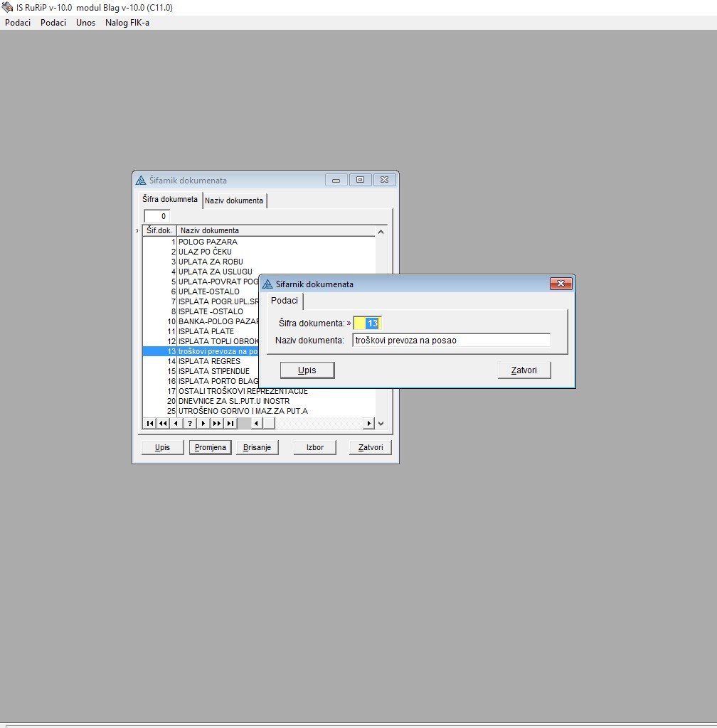This screenshot has height=728, width=717.
Task: Open the Unos menu
Action: click(85, 23)
